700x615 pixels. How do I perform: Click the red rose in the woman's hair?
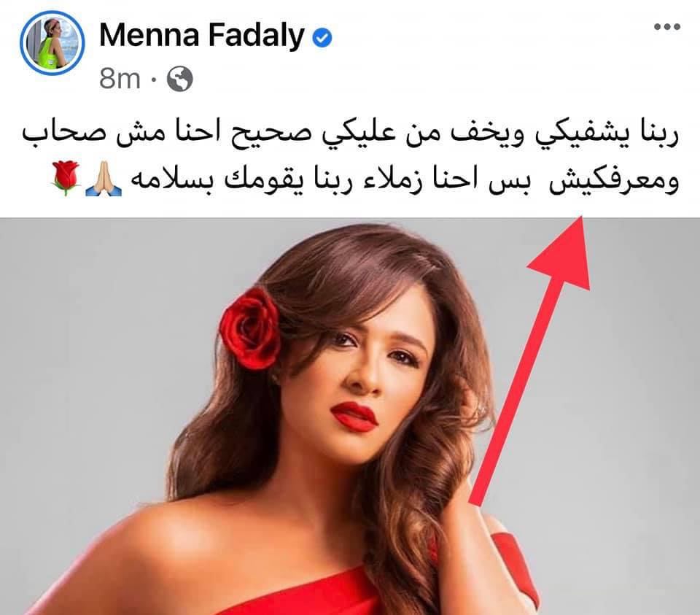[x=250, y=329]
